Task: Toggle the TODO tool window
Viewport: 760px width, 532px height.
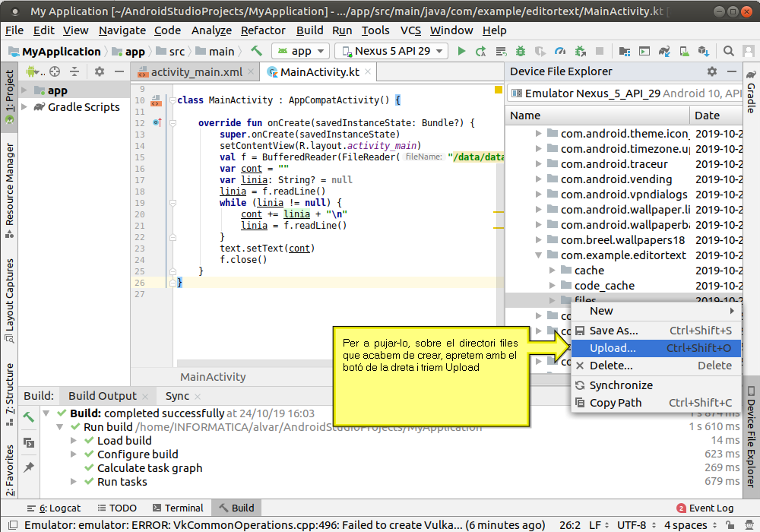Action: coord(117,508)
